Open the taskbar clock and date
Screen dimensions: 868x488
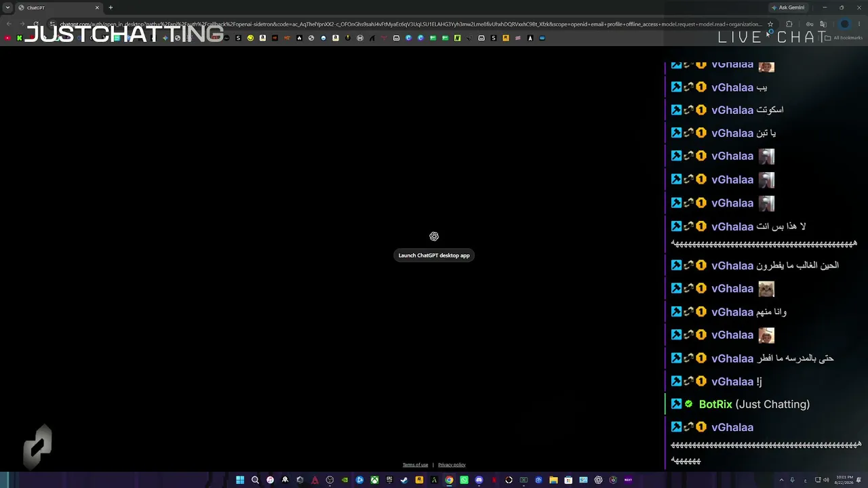[x=844, y=480]
